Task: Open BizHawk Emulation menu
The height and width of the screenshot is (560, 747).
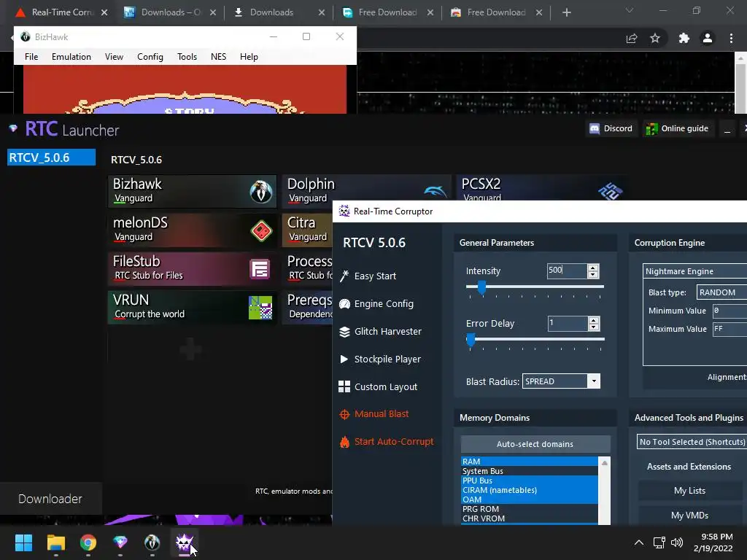Action: click(x=71, y=57)
